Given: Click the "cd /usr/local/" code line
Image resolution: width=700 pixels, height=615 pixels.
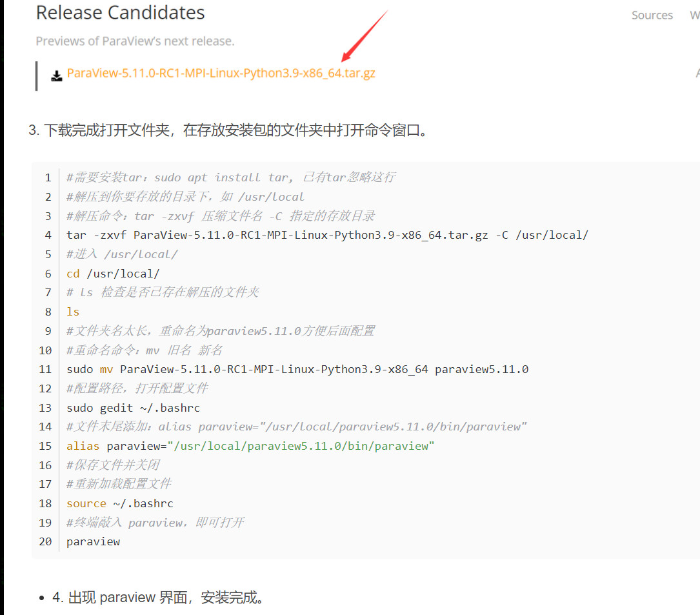Looking at the screenshot, I should (x=113, y=273).
